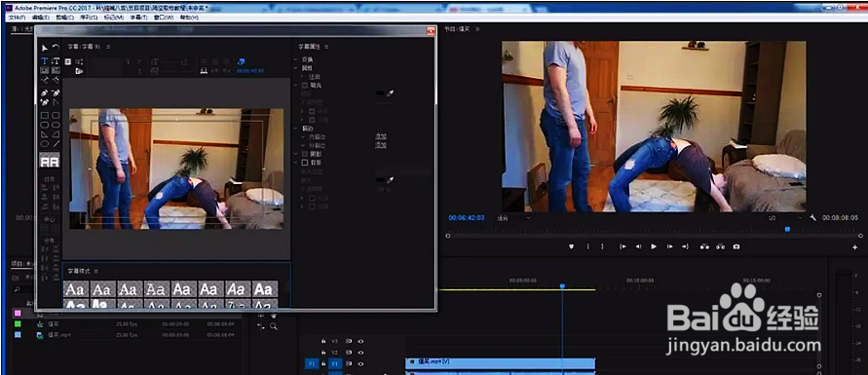Click Add Marker in Program monitor
868x375 pixels.
point(571,246)
